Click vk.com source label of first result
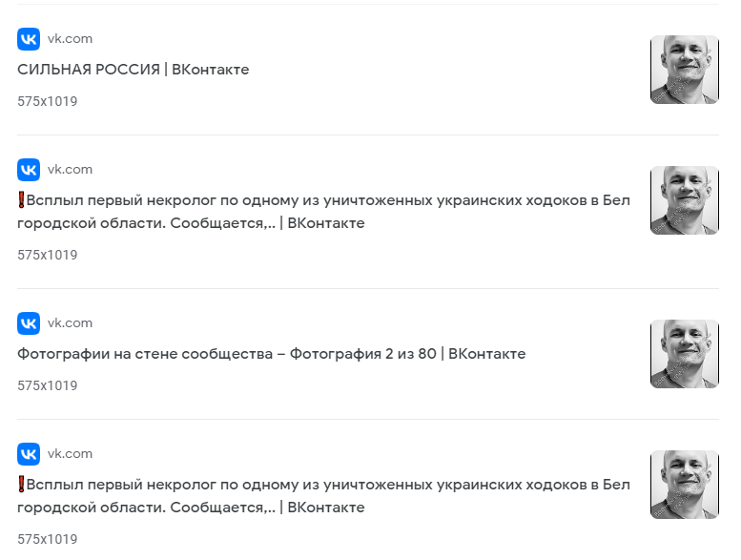Image resolution: width=741 pixels, height=560 pixels. [70, 39]
